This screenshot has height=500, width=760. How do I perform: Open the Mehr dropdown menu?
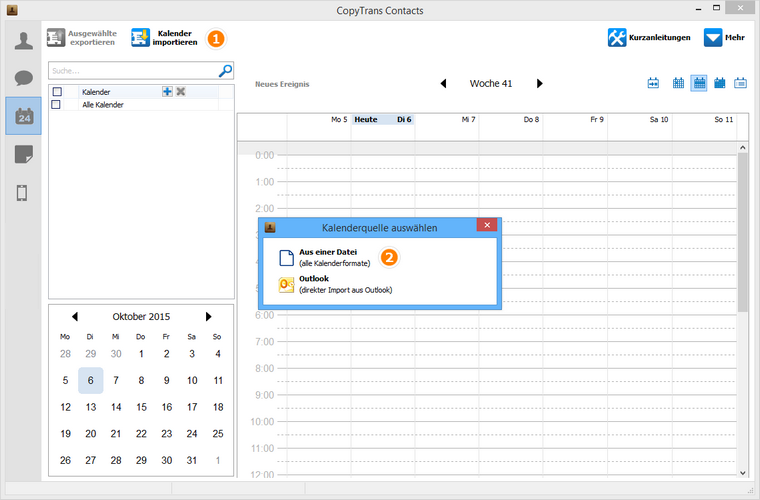pos(724,38)
